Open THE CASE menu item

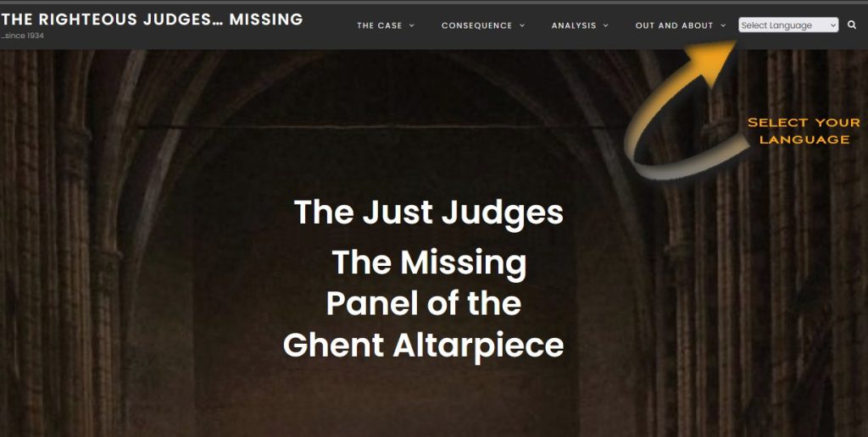(380, 25)
